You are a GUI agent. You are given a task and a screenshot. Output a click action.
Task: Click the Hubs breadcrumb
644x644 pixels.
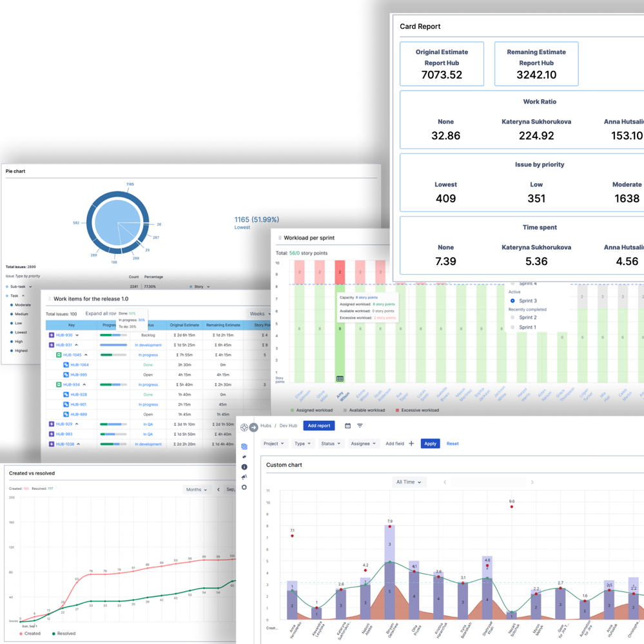[x=266, y=426]
